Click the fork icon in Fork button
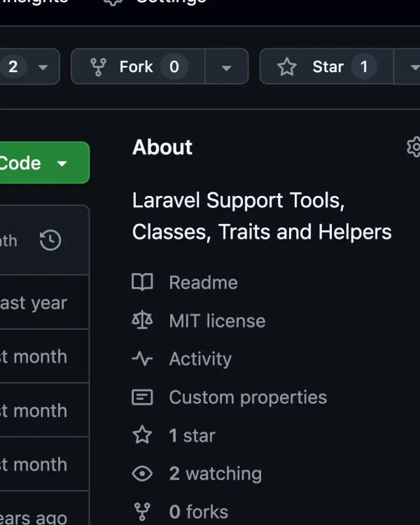The image size is (420, 525). 98,66
